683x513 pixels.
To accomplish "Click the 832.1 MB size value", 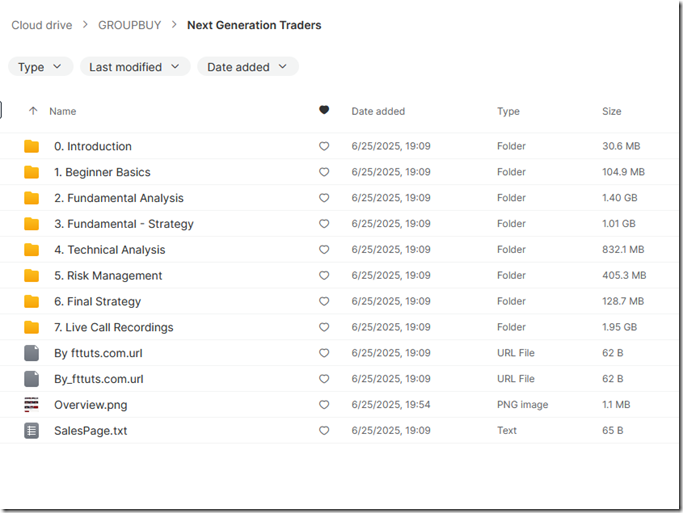I will (623, 250).
